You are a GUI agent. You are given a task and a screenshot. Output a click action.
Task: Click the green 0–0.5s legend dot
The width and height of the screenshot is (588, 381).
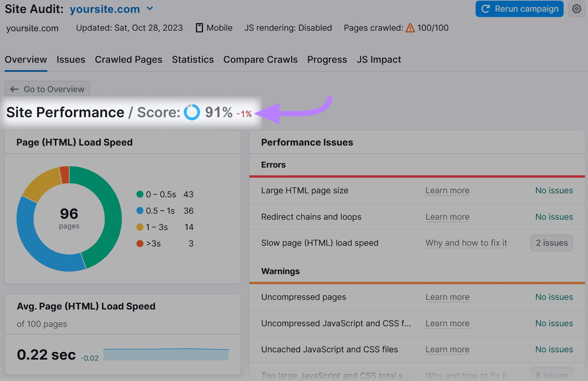click(x=139, y=194)
